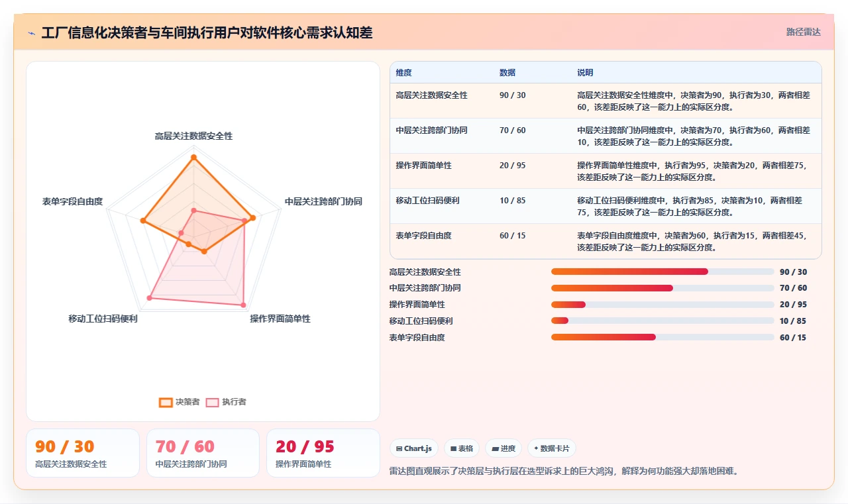Click the 60 / 15 progress value label

pos(793,338)
